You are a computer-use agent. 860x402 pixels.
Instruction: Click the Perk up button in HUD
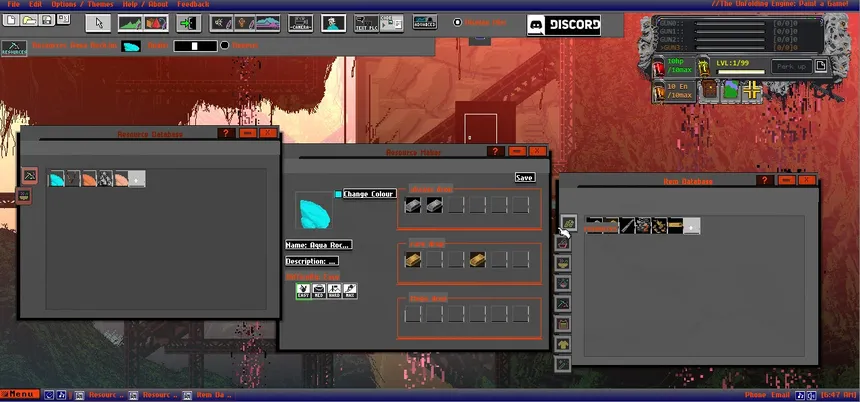click(792, 66)
